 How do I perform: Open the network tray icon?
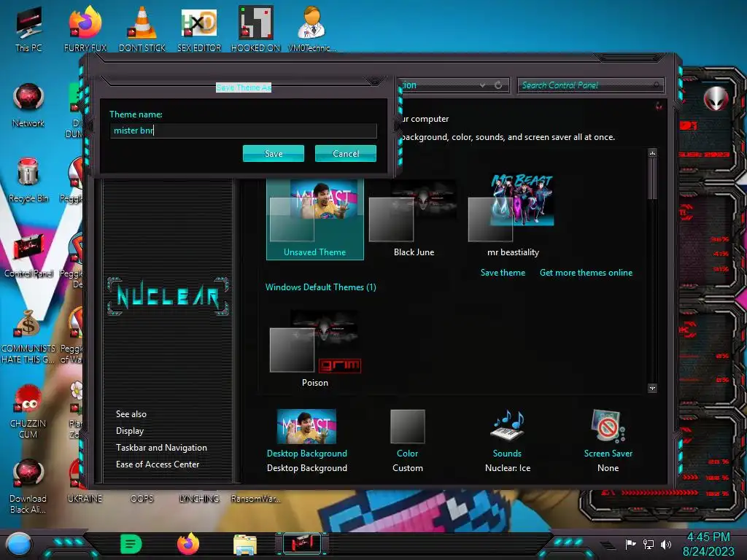[648, 544]
